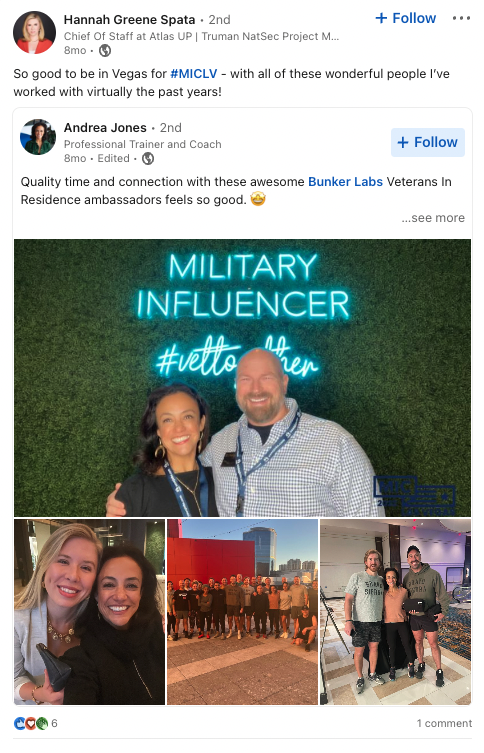Open the three-dot post options menu
Viewport: 484px width, 753px height.
[461, 18]
